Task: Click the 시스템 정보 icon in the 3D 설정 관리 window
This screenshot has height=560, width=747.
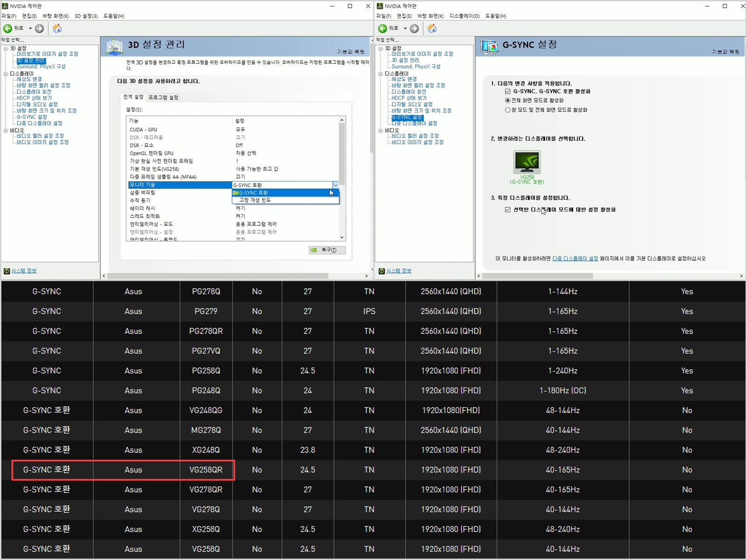Action: (x=7, y=271)
